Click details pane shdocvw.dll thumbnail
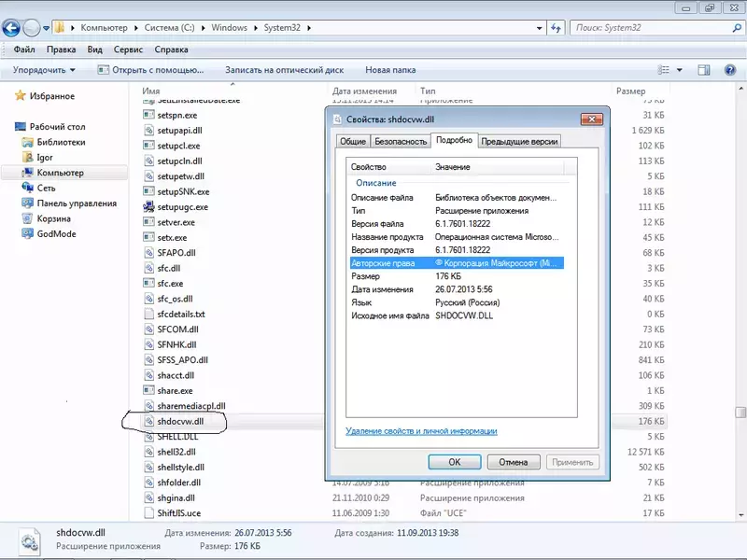747x560 pixels. coord(30,541)
